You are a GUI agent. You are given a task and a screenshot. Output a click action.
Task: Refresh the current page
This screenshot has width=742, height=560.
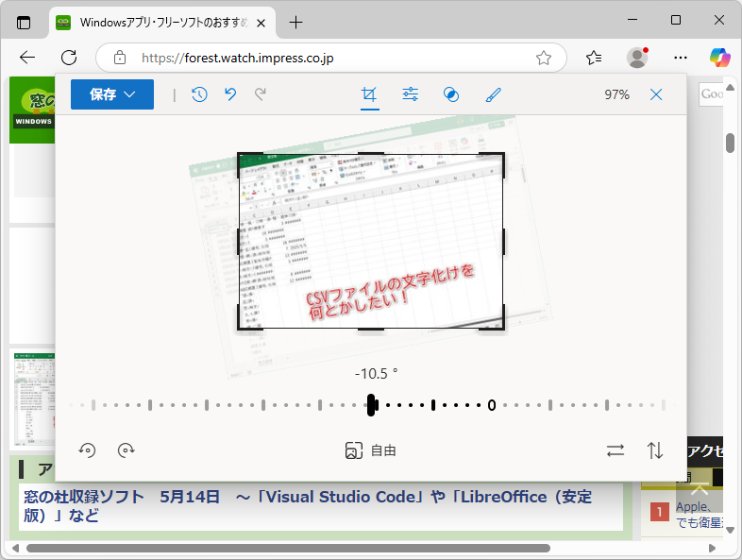tap(69, 58)
